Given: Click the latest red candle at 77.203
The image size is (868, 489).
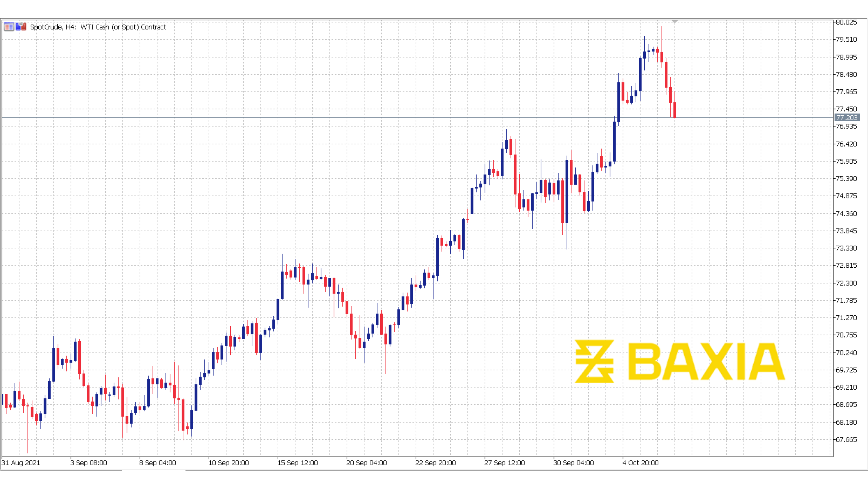Looking at the screenshot, I should (x=675, y=110).
